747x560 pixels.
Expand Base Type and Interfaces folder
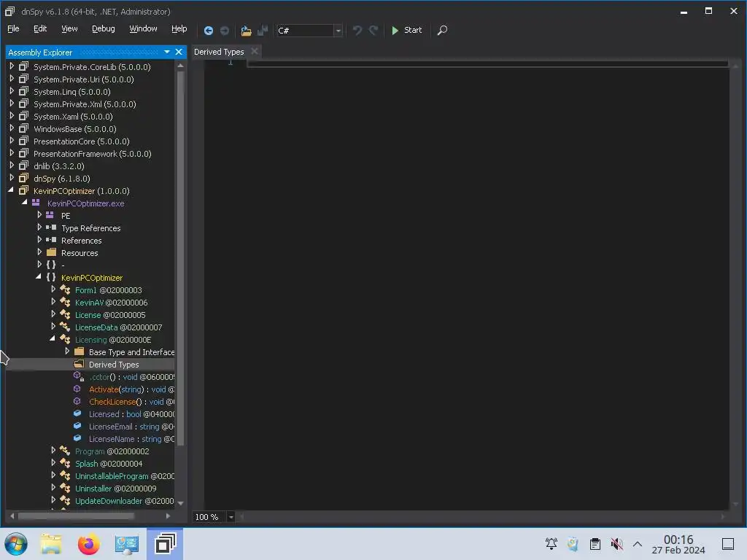(x=67, y=351)
